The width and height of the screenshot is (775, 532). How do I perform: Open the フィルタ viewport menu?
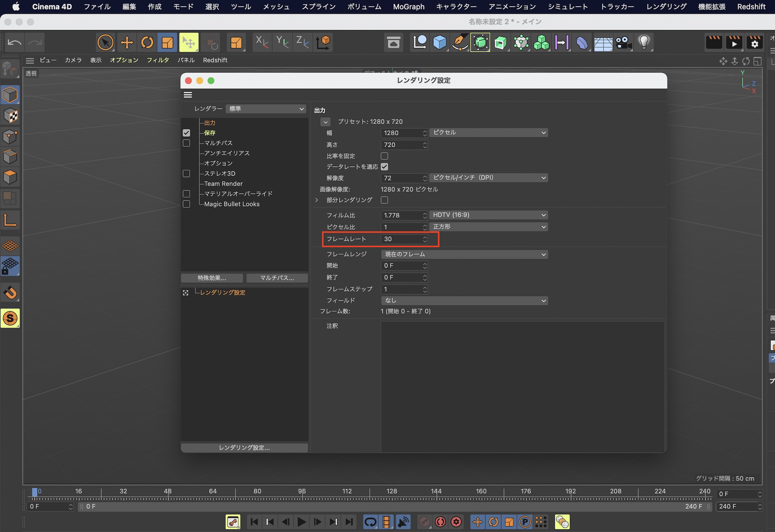click(x=158, y=60)
